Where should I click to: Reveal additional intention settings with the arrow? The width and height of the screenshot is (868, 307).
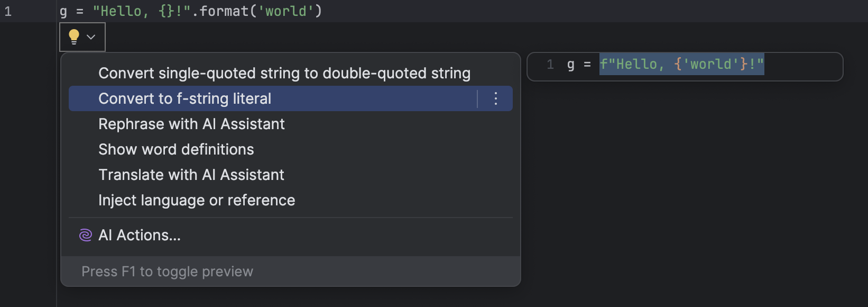click(x=90, y=37)
